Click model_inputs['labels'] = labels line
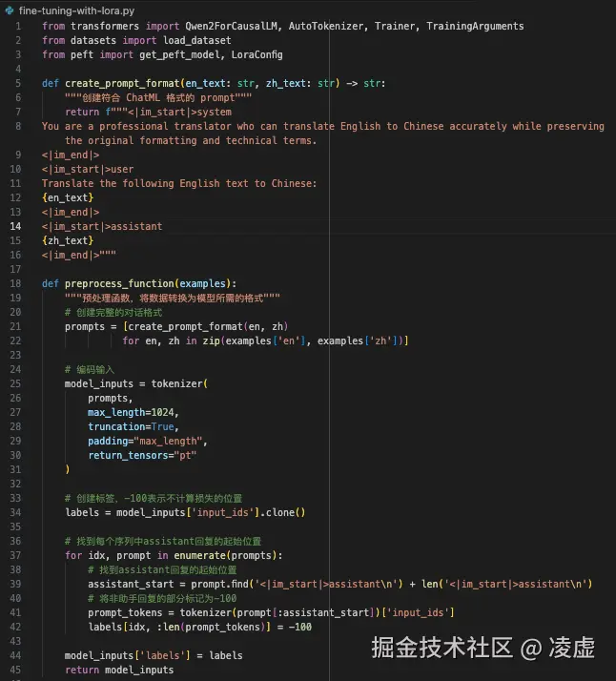The height and width of the screenshot is (681, 616). [x=154, y=656]
